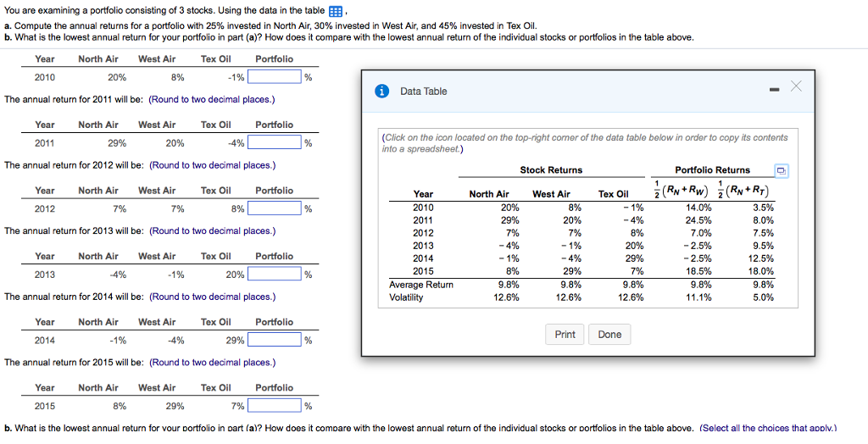Screen dimensions: 868x444
Task: Select the Average Return row label
Action: 420,285
